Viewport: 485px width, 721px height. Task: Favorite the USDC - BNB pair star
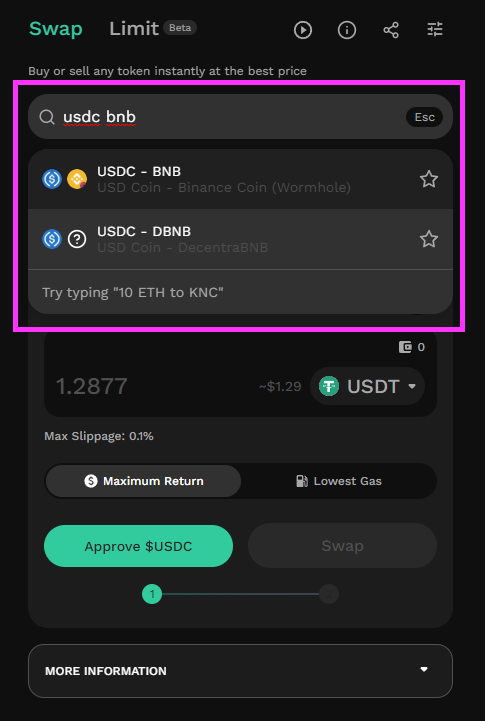pyautogui.click(x=428, y=179)
